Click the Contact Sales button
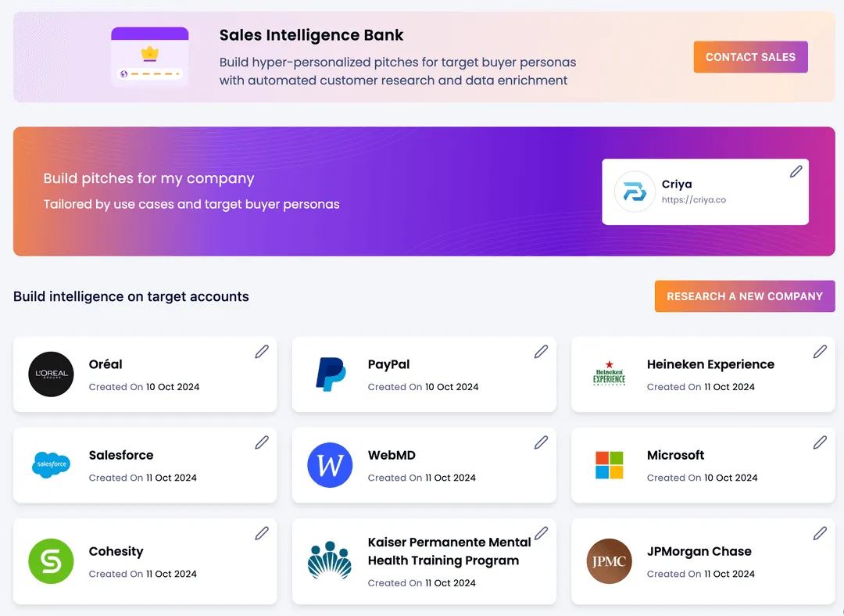Viewport: 844px width, 616px height. pyautogui.click(x=750, y=57)
